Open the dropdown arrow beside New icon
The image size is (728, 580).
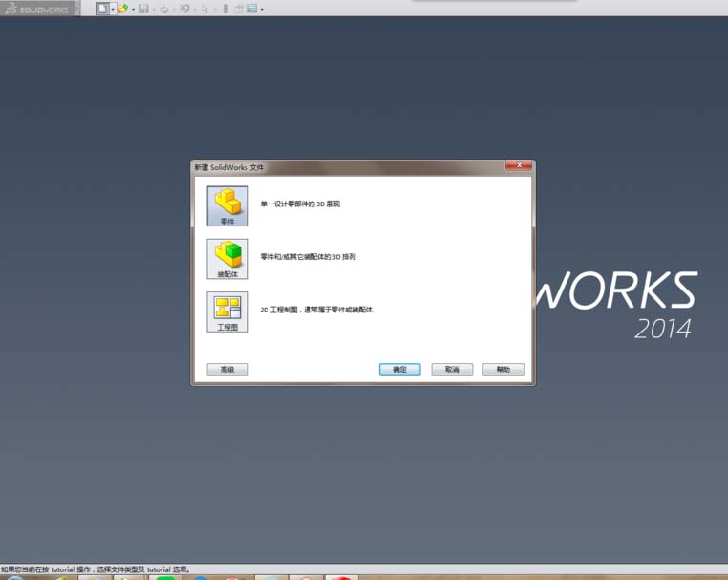click(113, 9)
